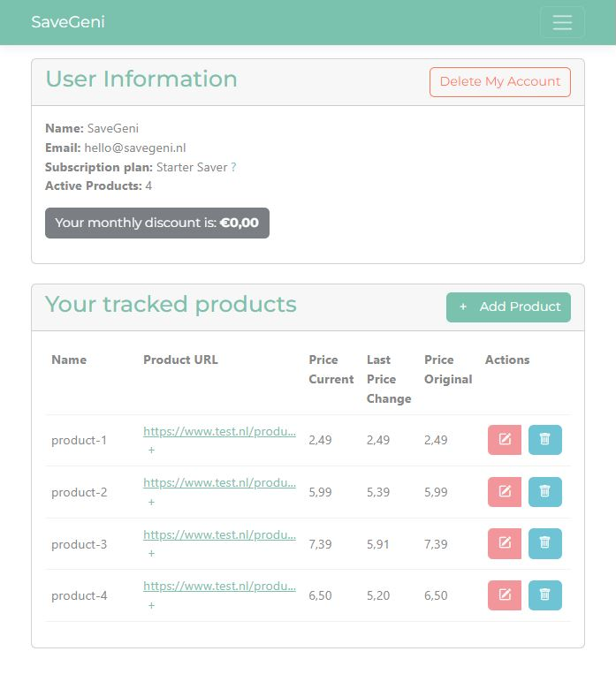Expand the plus under product-4 URL
The image size is (616, 674).
coord(151,606)
